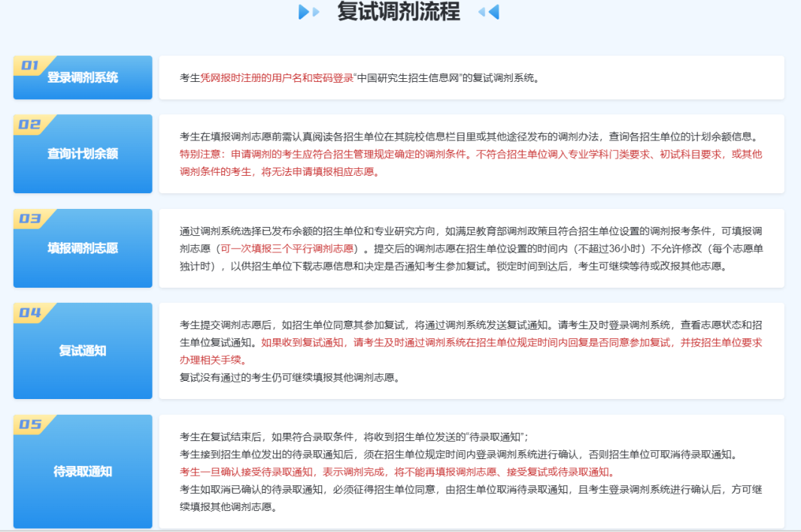Click the 复试调剂流程 page heading
This screenshot has width=801, height=532.
coord(399,12)
